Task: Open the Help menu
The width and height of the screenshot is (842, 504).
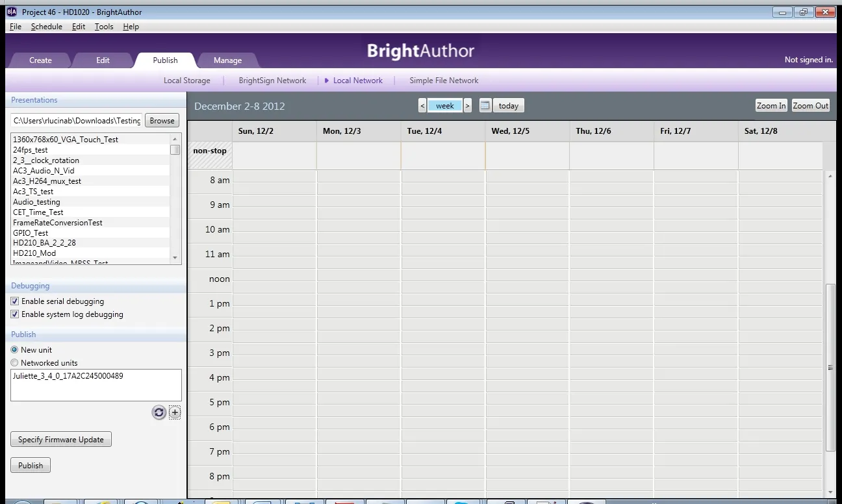Action: click(x=131, y=27)
